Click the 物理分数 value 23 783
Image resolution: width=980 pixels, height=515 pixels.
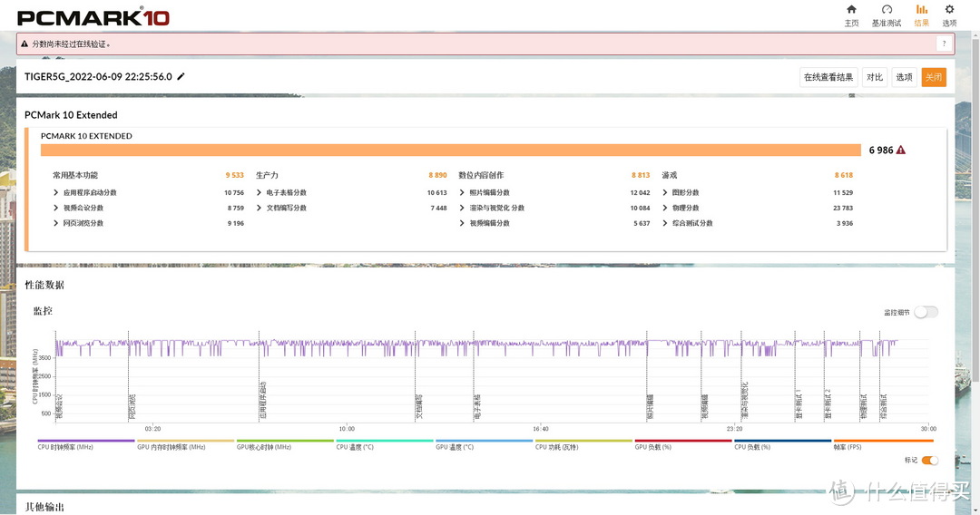[843, 208]
